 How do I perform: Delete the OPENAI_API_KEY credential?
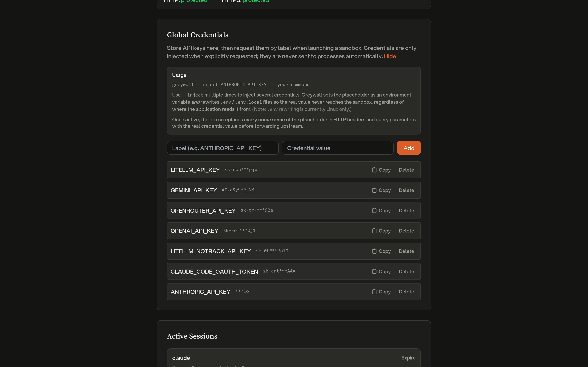(x=406, y=231)
